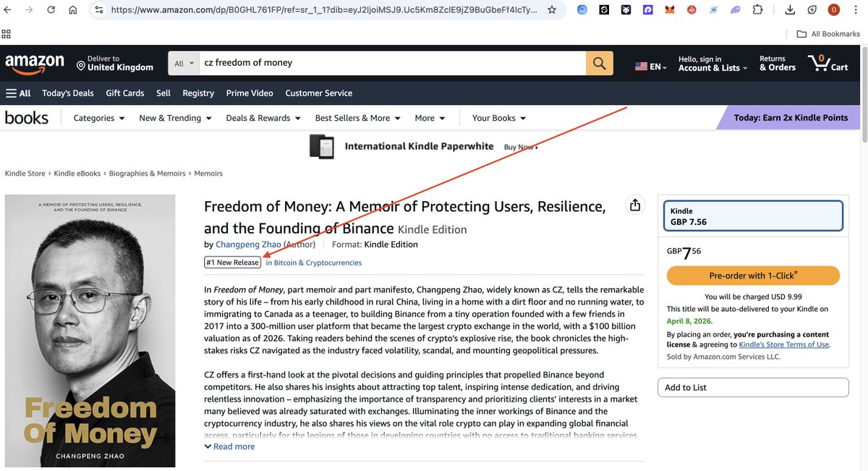Open the 'books' store home

[27, 118]
